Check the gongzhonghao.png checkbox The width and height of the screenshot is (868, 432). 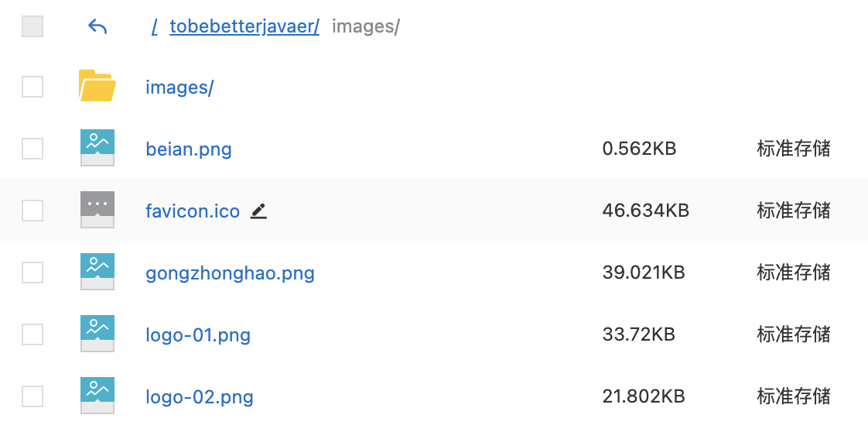tap(32, 273)
